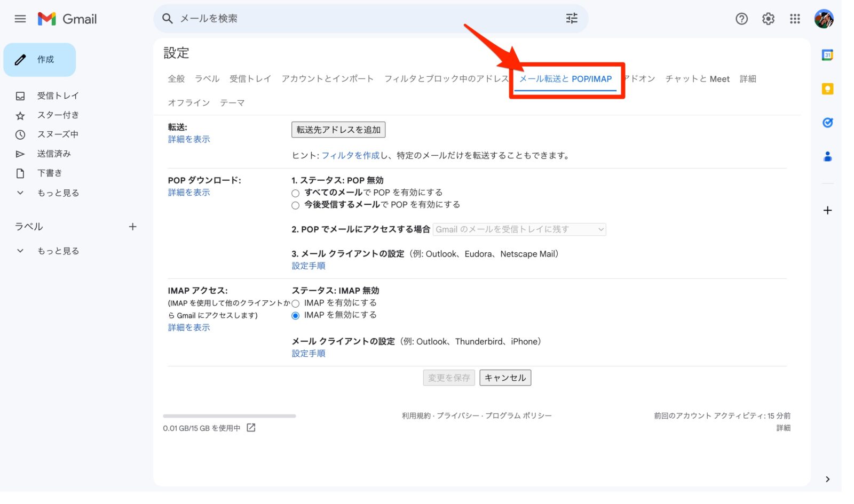This screenshot has width=854, height=504.
Task: Open the main menu hamburger icon
Action: point(20,19)
